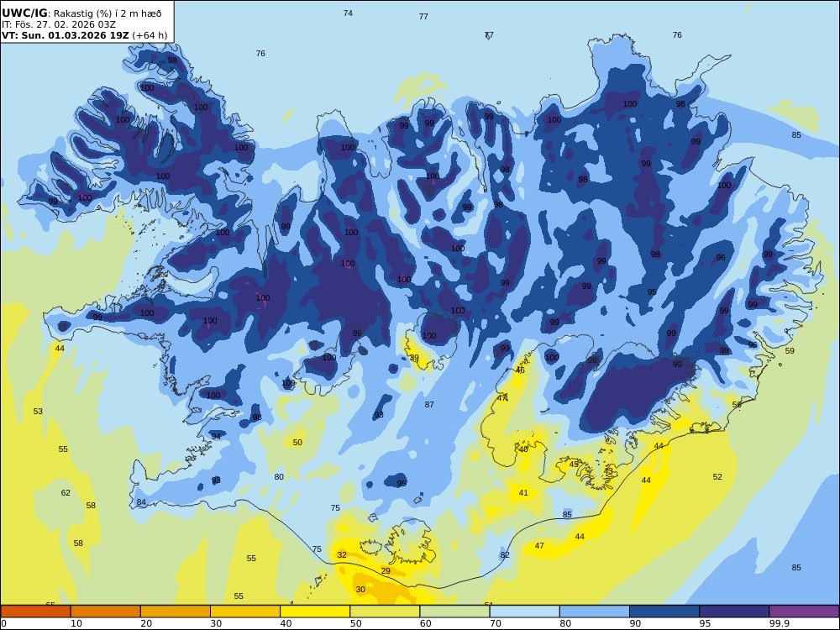Viewport: 840px width, 630px height.
Task: Click the map value 39 in the yellow patch
Action: click(414, 358)
